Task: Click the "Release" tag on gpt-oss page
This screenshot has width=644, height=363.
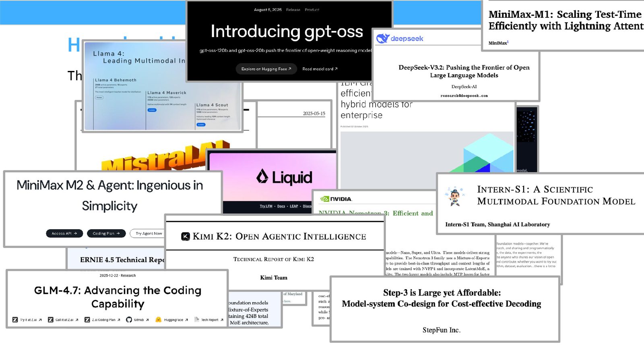Action: point(293,10)
